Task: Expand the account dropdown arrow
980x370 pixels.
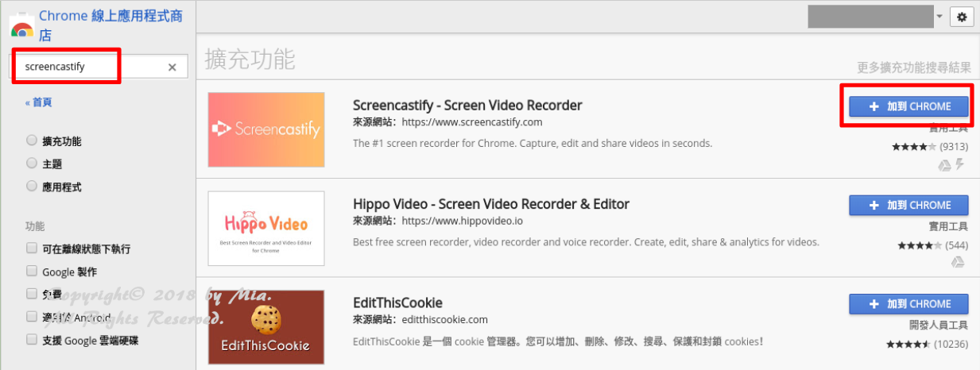Action: pyautogui.click(x=939, y=17)
